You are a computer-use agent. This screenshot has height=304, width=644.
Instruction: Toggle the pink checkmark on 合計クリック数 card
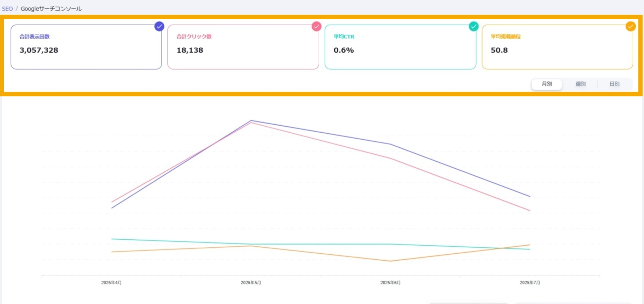pos(317,26)
